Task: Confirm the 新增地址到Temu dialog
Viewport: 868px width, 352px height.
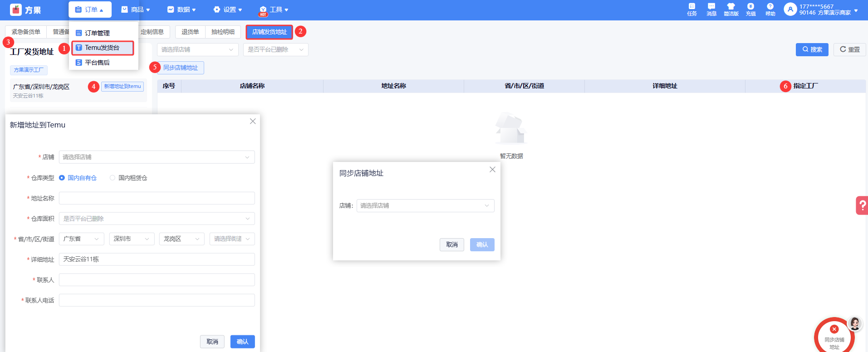Action: 242,342
